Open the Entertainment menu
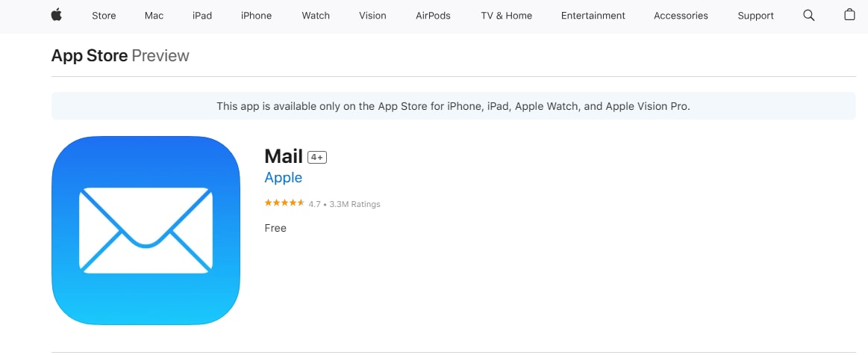 tap(593, 16)
